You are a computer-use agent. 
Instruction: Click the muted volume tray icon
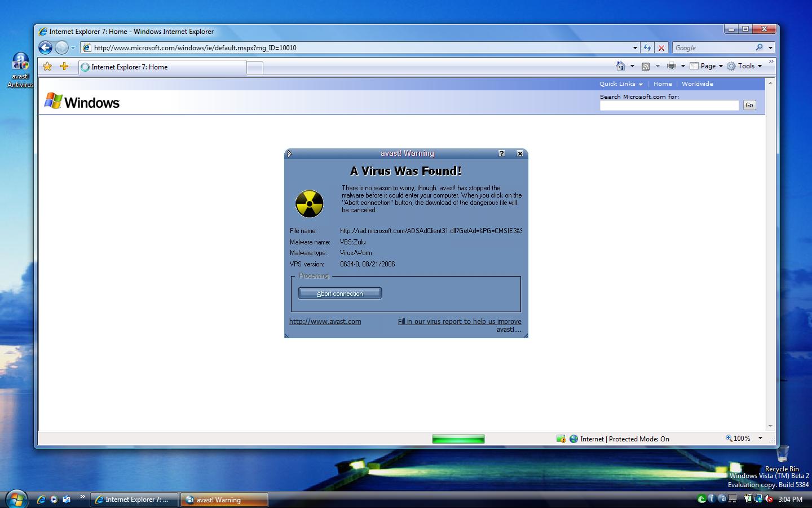tap(769, 499)
